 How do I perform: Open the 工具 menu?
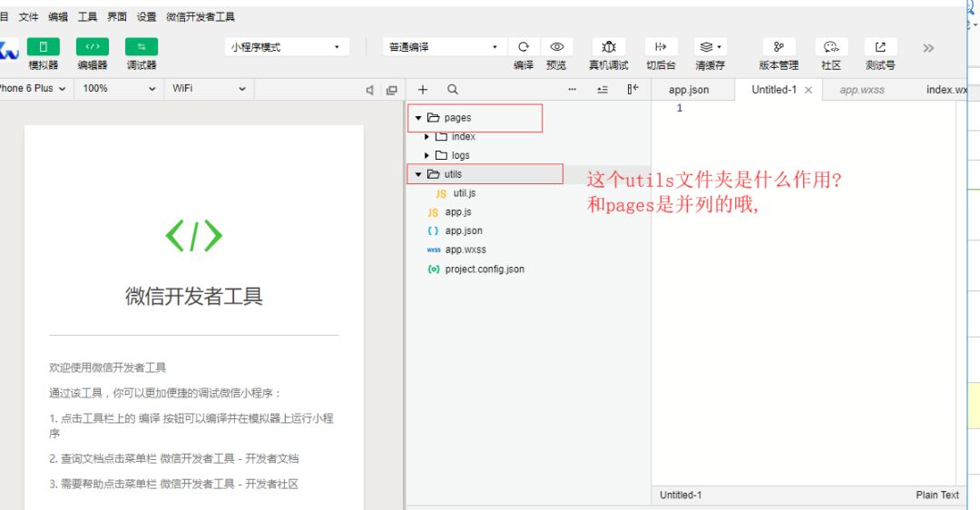[x=87, y=17]
